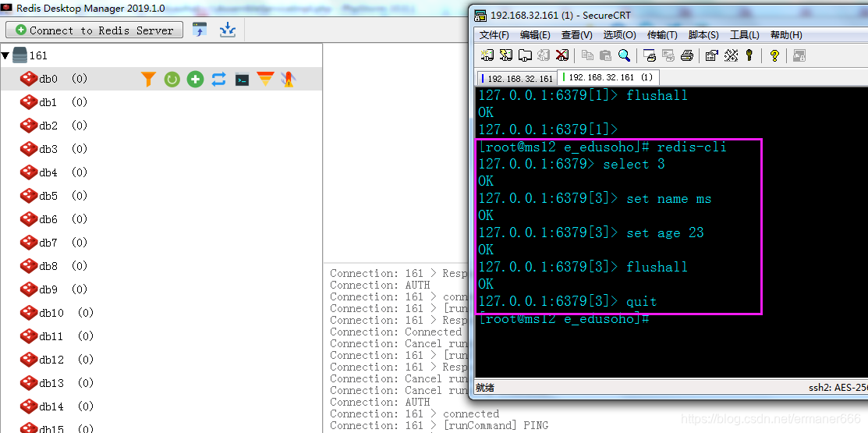Image resolution: width=868 pixels, height=433 pixels.
Task: Switch to first 192.168.32.161 session tab
Action: (x=516, y=79)
